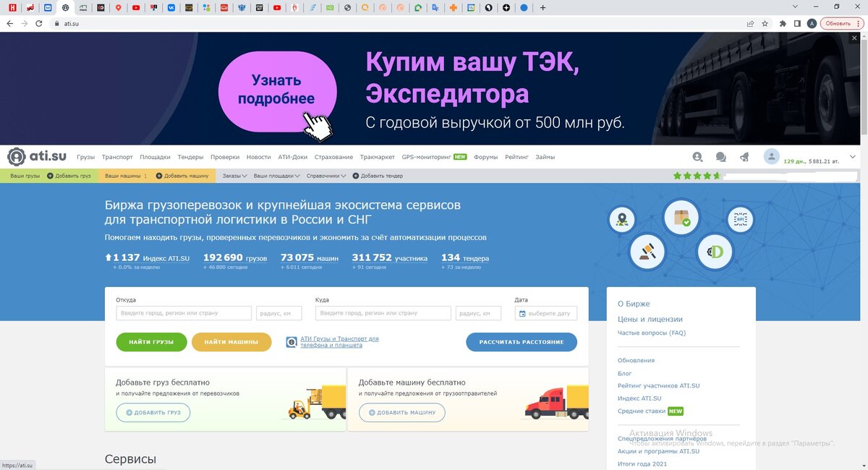868x470 pixels.
Task: Open the Новости menu item
Action: [259, 157]
